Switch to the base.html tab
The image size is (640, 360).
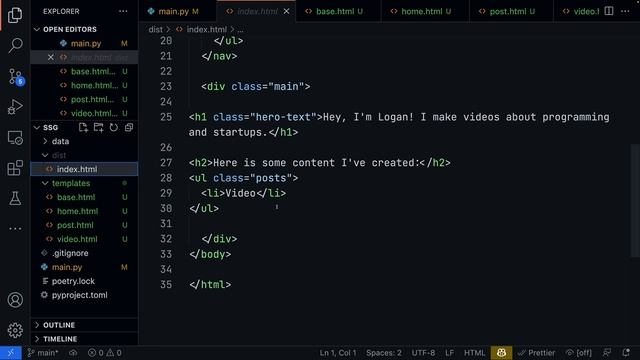[338, 11]
